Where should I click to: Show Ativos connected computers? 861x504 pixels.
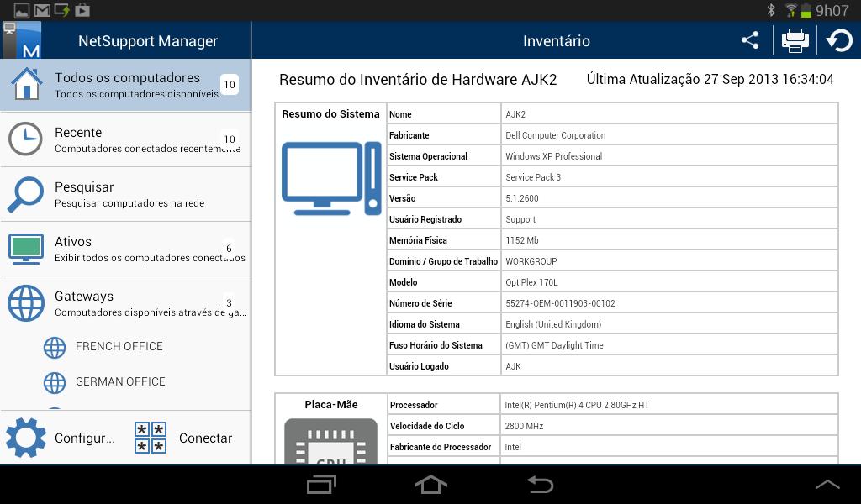(x=126, y=249)
